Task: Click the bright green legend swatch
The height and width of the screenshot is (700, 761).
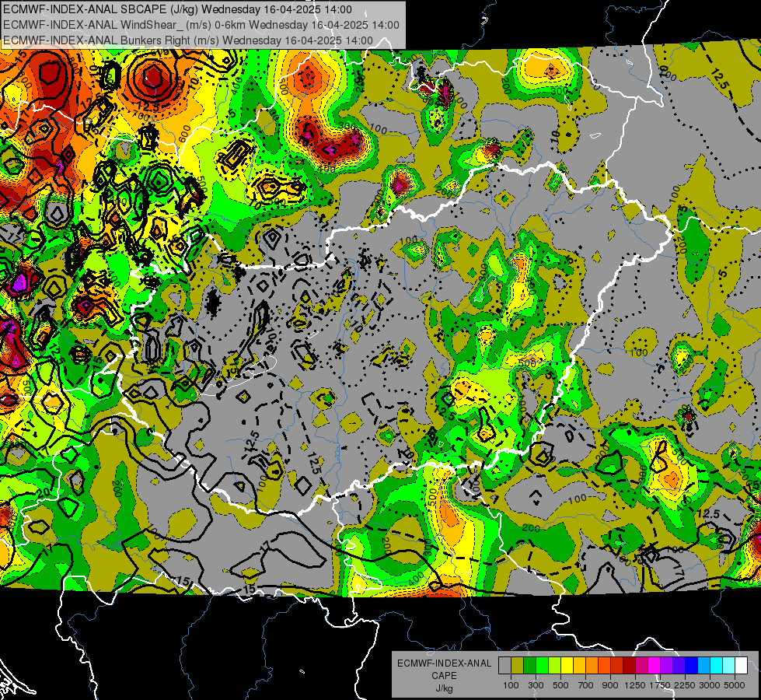Action: 542,665
